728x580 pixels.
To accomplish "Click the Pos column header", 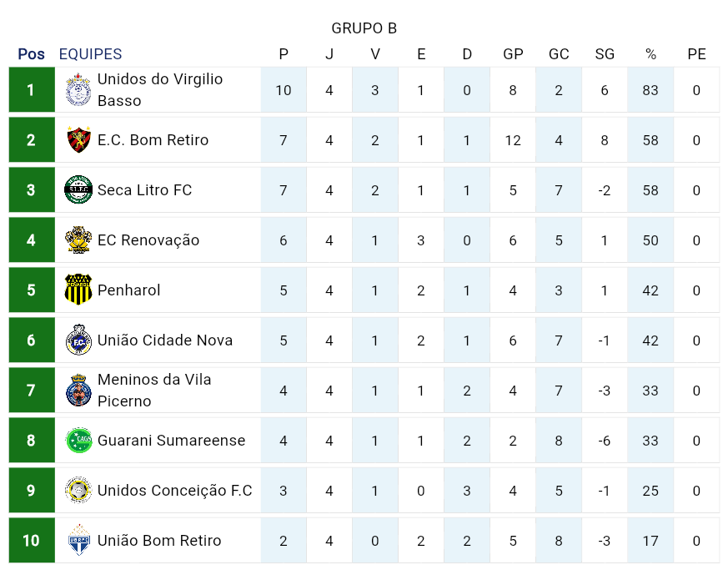I will click(x=31, y=54).
